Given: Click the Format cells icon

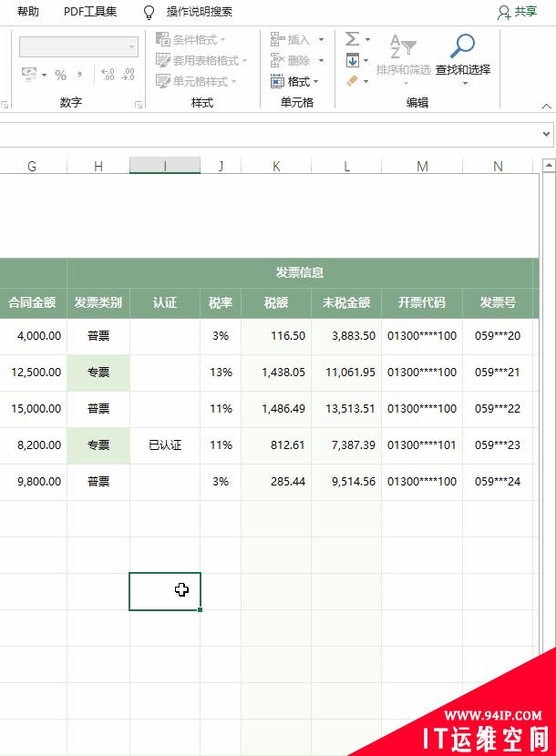Looking at the screenshot, I should point(277,81).
